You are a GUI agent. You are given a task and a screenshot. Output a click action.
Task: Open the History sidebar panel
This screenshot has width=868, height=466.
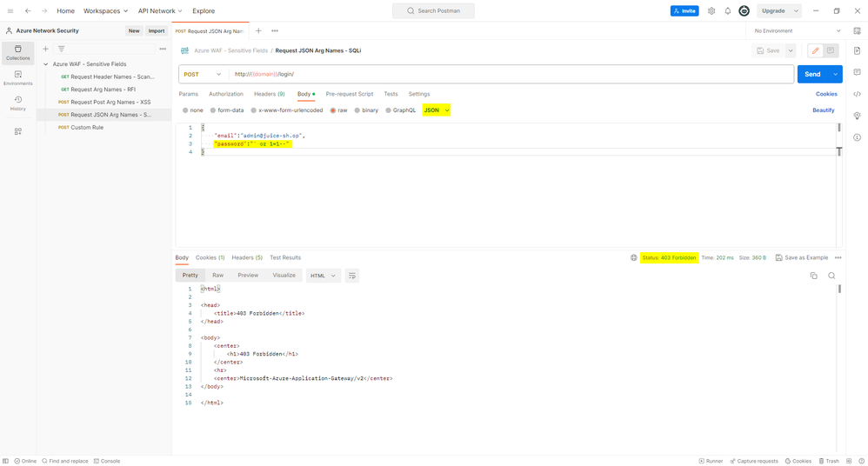(18, 103)
